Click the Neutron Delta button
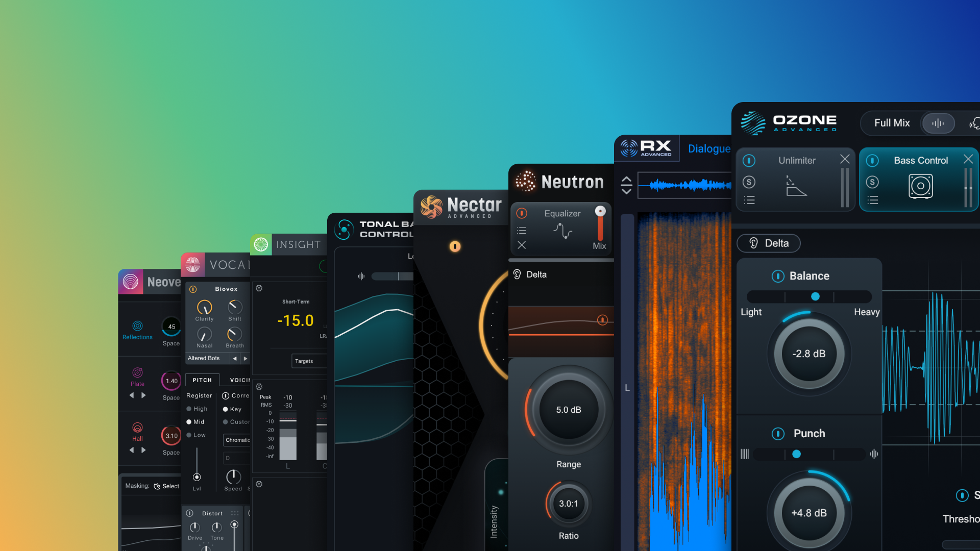The image size is (980, 551). (530, 274)
